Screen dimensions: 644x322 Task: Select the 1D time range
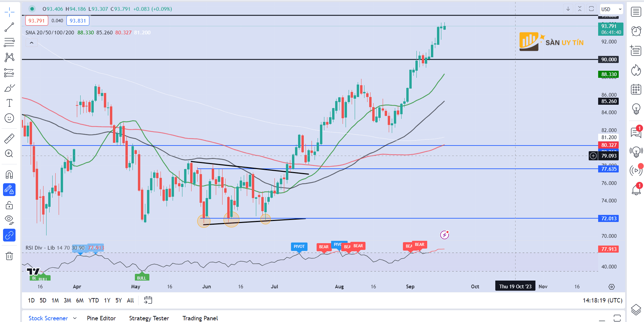(x=31, y=300)
